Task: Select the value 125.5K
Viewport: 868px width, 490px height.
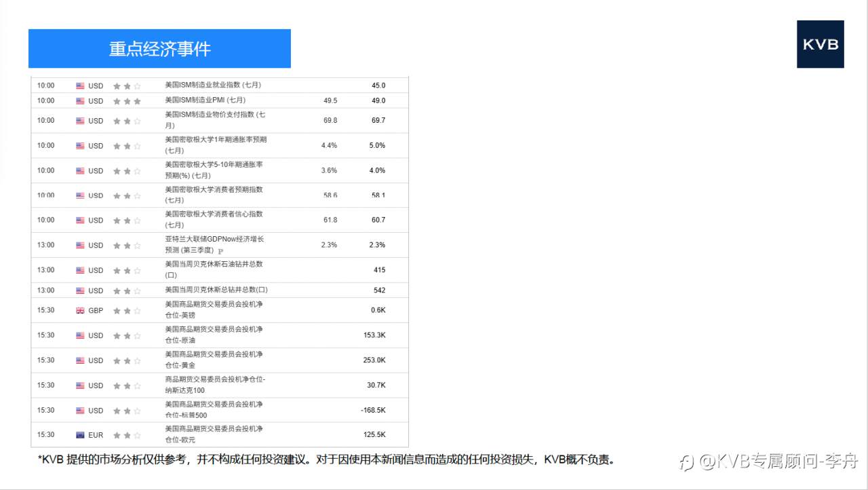Action: click(374, 434)
